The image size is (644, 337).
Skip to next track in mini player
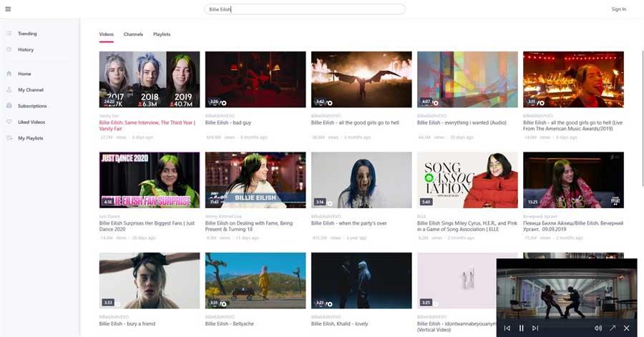click(535, 328)
